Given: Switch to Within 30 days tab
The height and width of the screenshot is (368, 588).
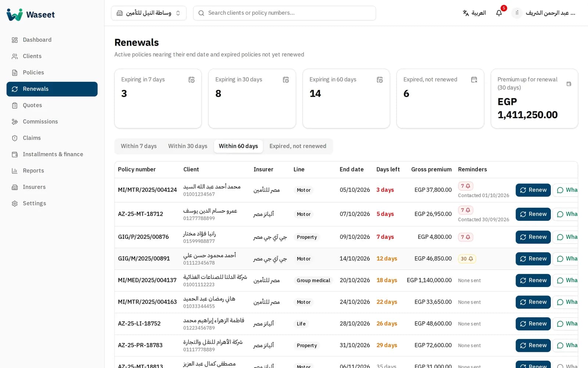Looking at the screenshot, I should tap(188, 146).
